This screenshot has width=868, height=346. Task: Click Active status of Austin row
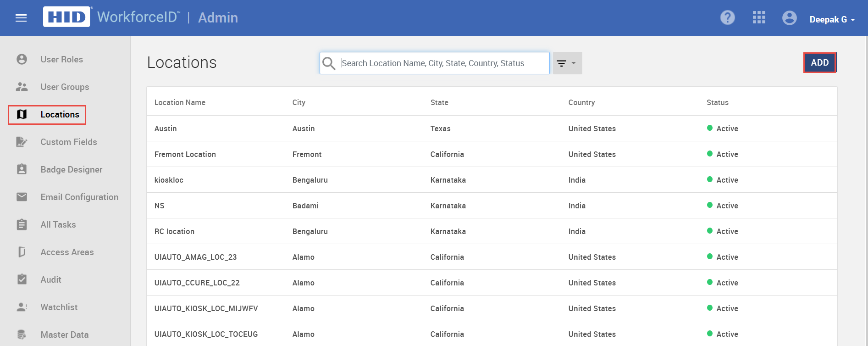click(x=722, y=128)
